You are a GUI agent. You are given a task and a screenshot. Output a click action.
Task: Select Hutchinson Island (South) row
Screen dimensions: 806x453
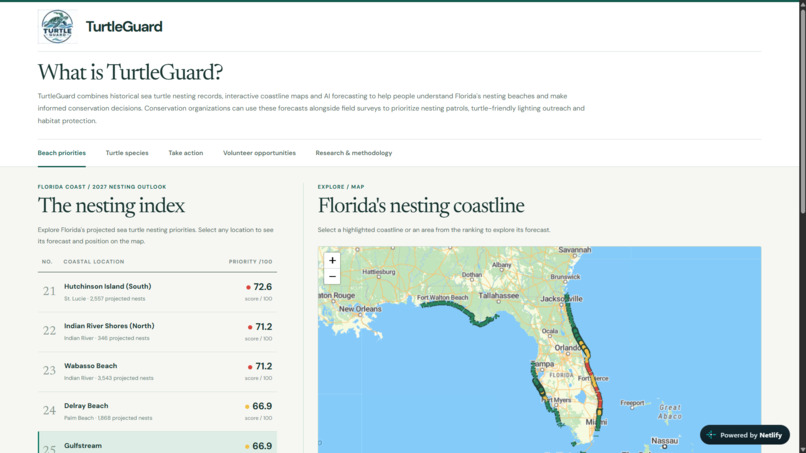click(x=157, y=292)
